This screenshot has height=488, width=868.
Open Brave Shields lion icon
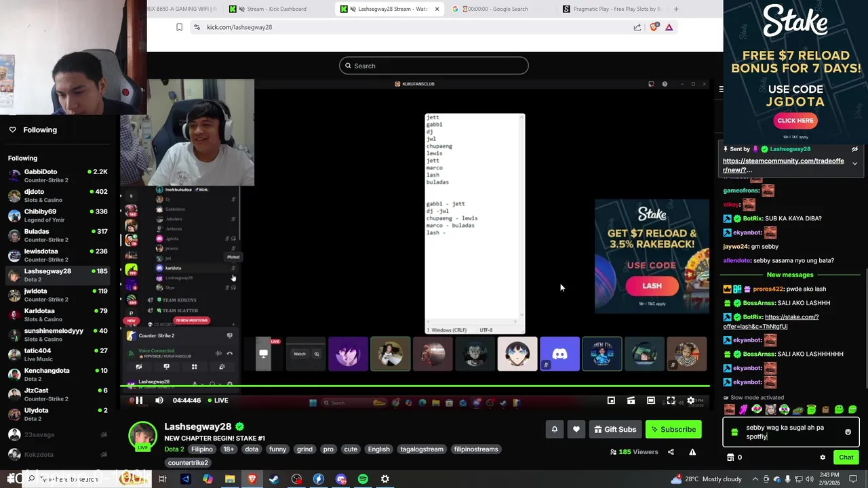654,27
